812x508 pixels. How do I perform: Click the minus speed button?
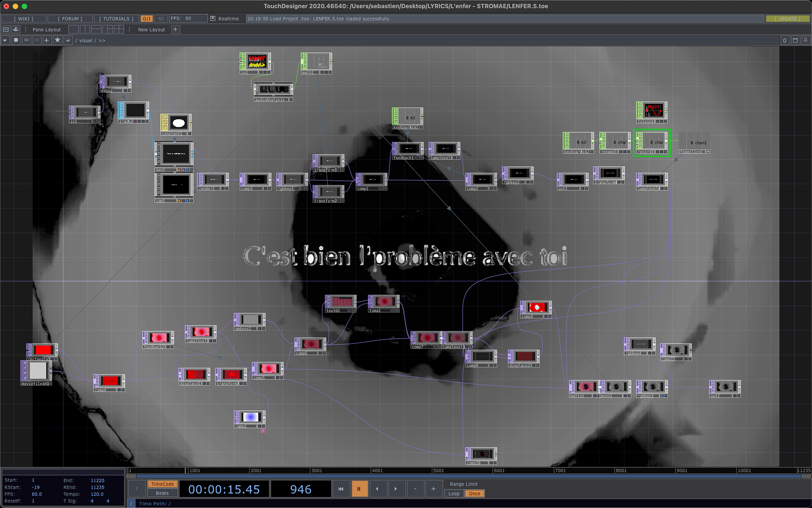click(415, 489)
